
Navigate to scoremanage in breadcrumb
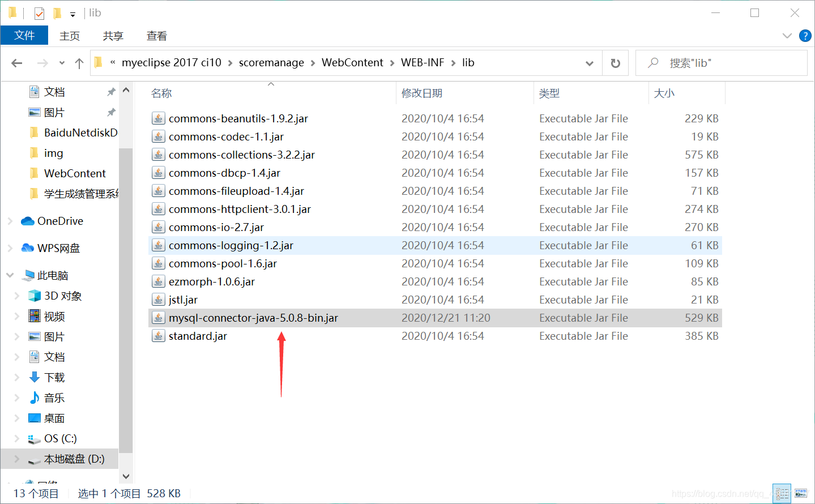coord(271,63)
